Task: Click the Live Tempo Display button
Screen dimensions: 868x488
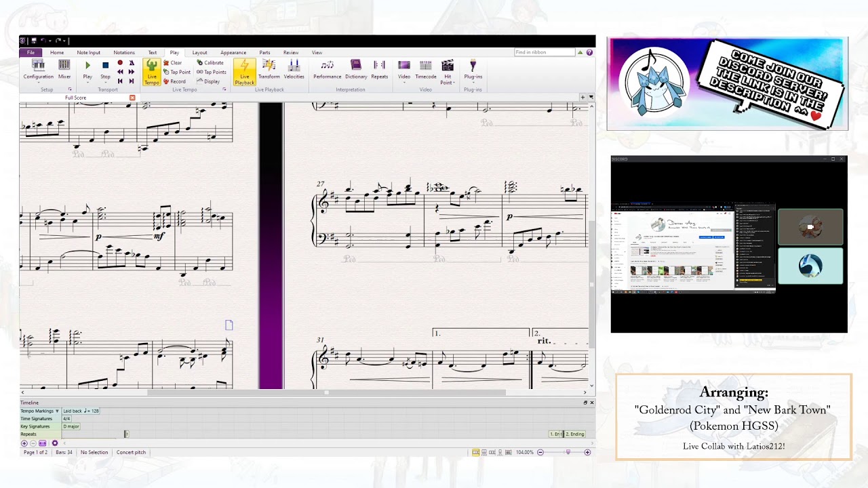Action: point(208,81)
